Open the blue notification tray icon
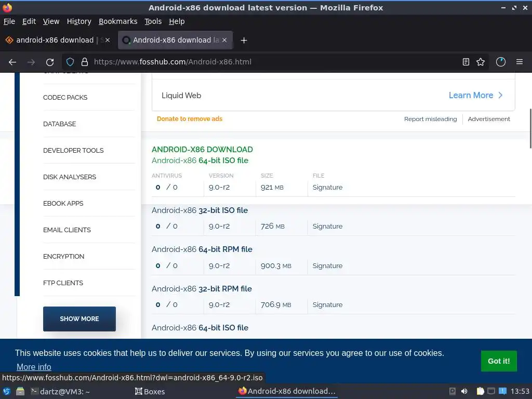 [503, 391]
